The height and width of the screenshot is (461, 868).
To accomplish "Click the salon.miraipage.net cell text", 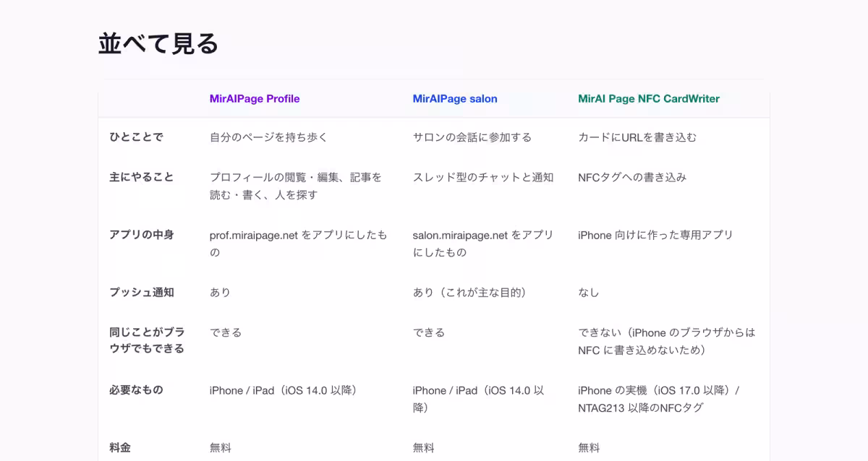I will click(483, 244).
